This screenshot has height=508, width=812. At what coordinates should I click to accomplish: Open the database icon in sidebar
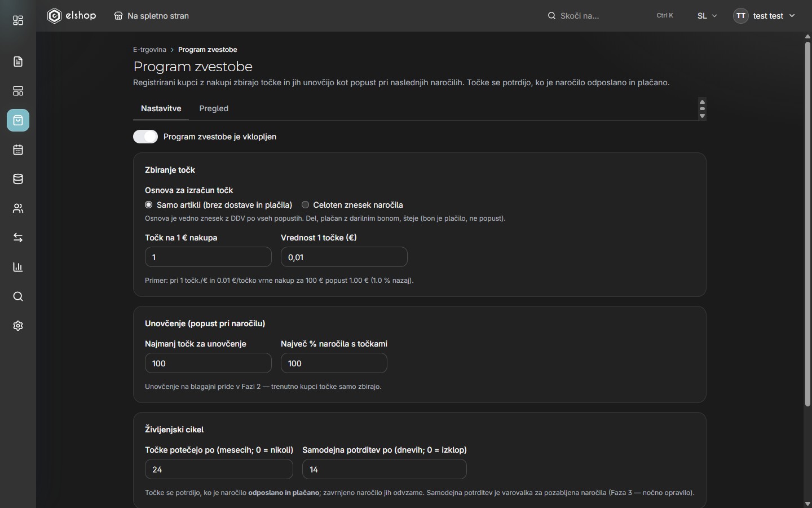[18, 179]
